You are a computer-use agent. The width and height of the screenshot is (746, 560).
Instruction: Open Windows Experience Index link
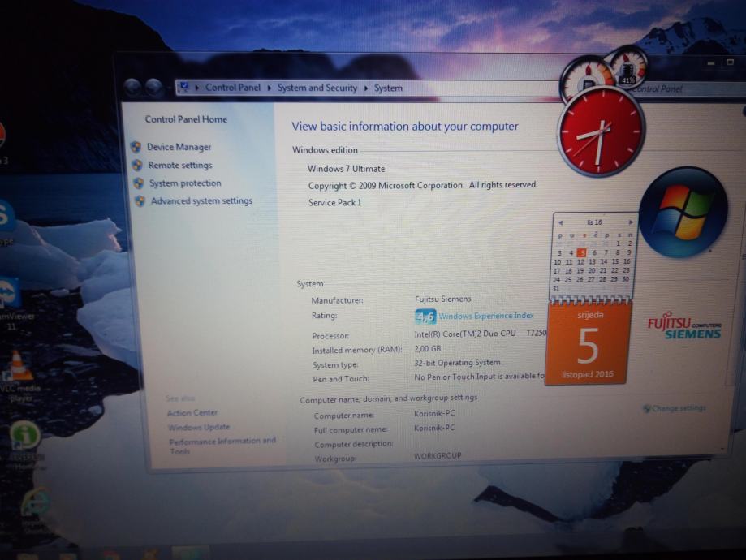pyautogui.click(x=485, y=316)
